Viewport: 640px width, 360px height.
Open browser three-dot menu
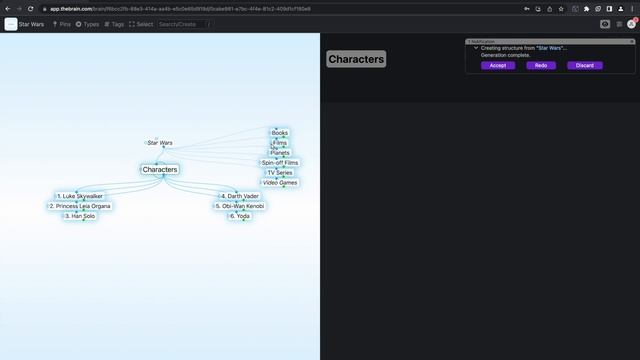pos(632,9)
